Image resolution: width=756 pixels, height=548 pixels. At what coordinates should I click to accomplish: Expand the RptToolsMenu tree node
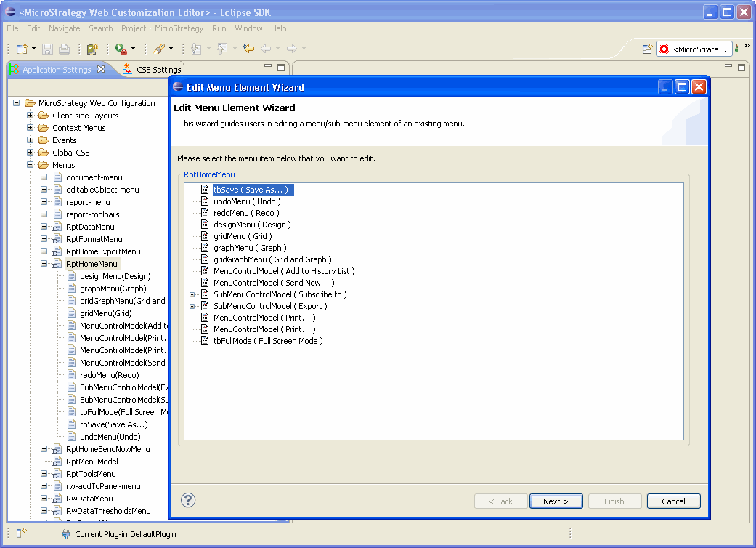pos(44,474)
